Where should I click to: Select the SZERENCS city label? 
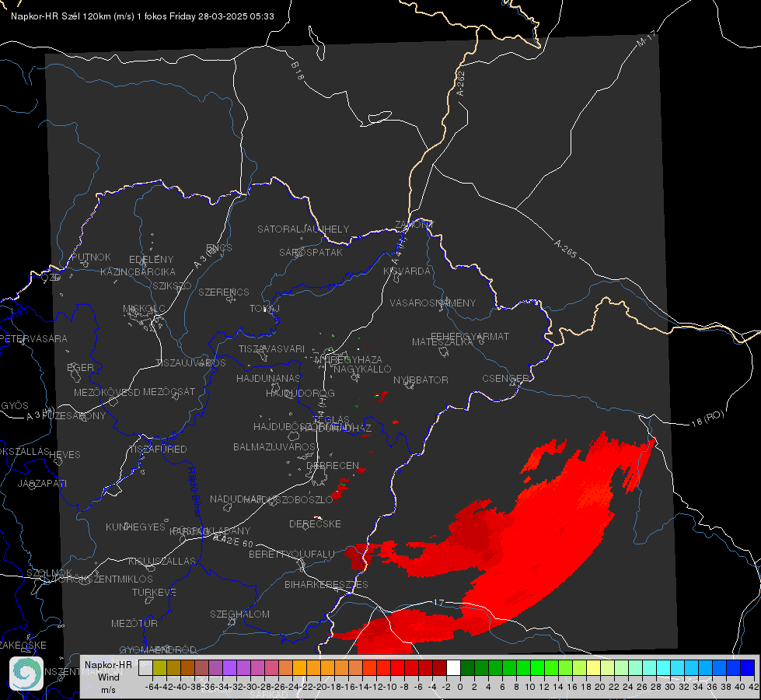[x=224, y=292]
